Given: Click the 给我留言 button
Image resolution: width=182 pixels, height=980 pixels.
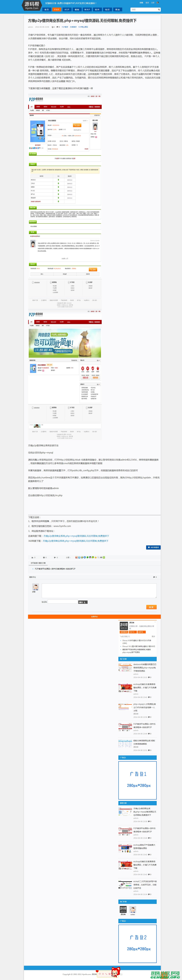Looking at the screenshot, I should pyautogui.click(x=124, y=632).
